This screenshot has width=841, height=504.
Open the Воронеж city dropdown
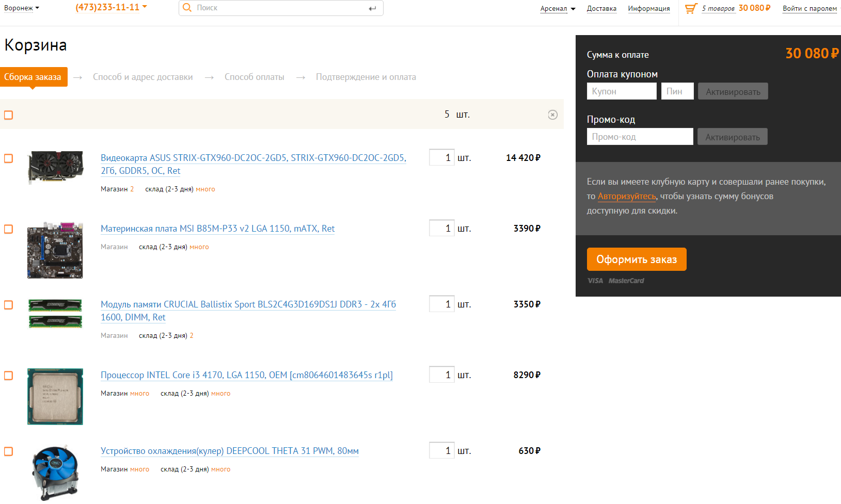click(x=22, y=8)
